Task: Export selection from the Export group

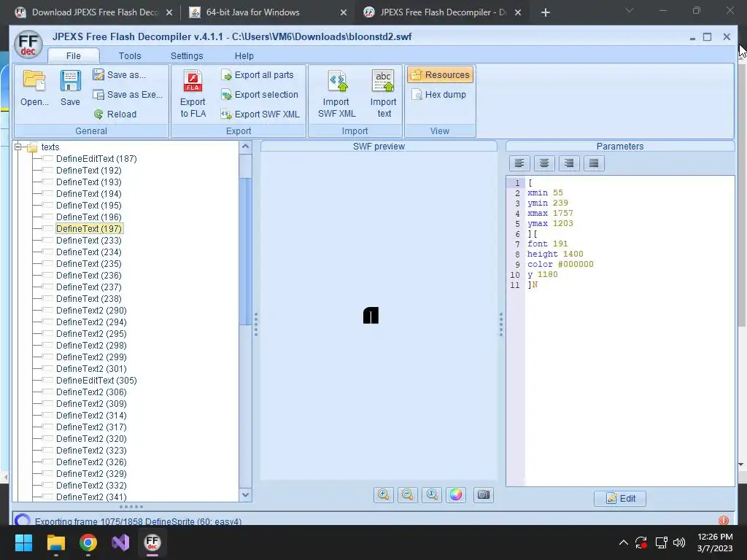Action: click(x=260, y=95)
